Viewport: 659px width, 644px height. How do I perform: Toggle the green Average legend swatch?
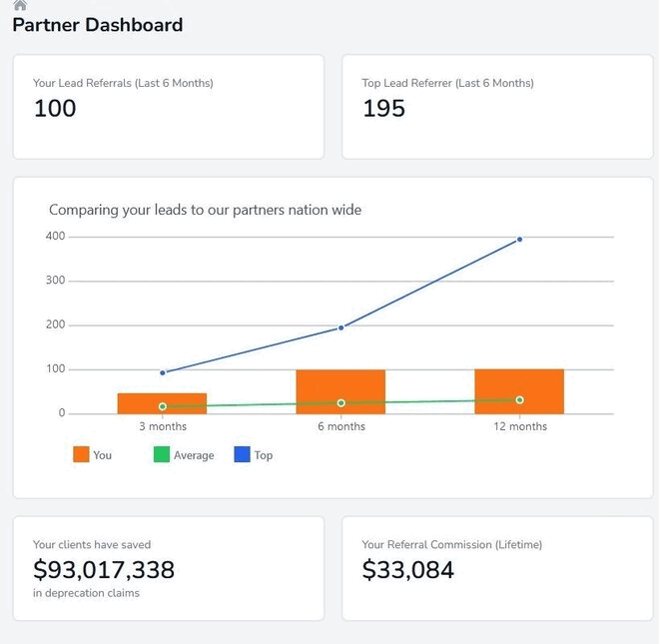(162, 454)
